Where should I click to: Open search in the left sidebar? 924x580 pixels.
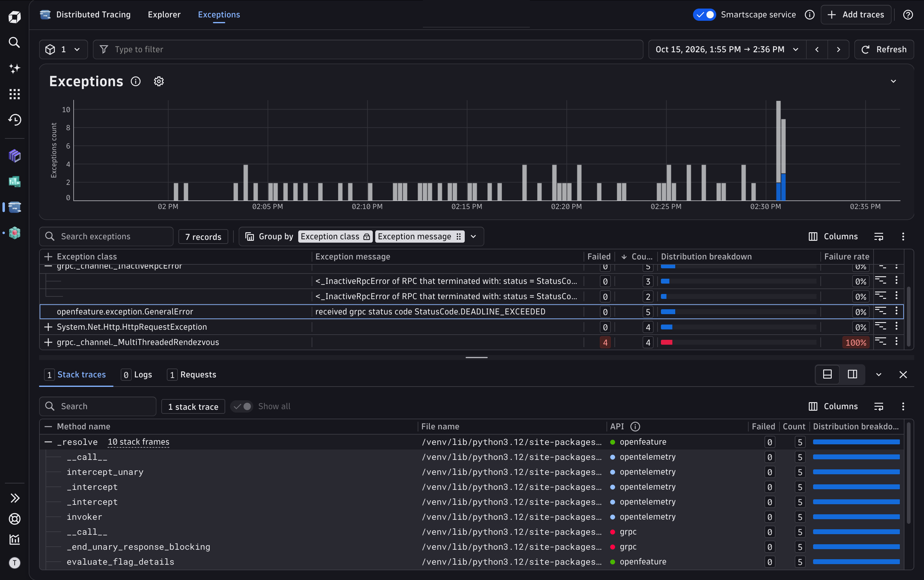point(14,42)
